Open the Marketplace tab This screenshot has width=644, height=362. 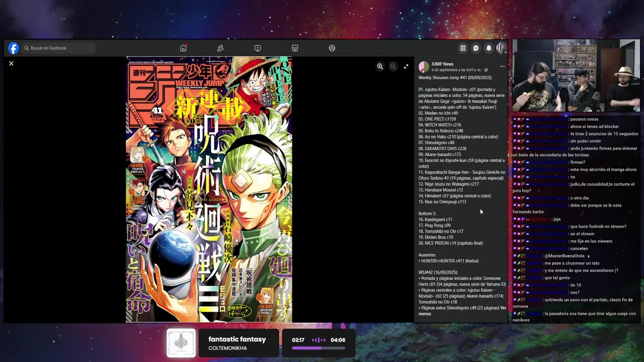pos(295,48)
